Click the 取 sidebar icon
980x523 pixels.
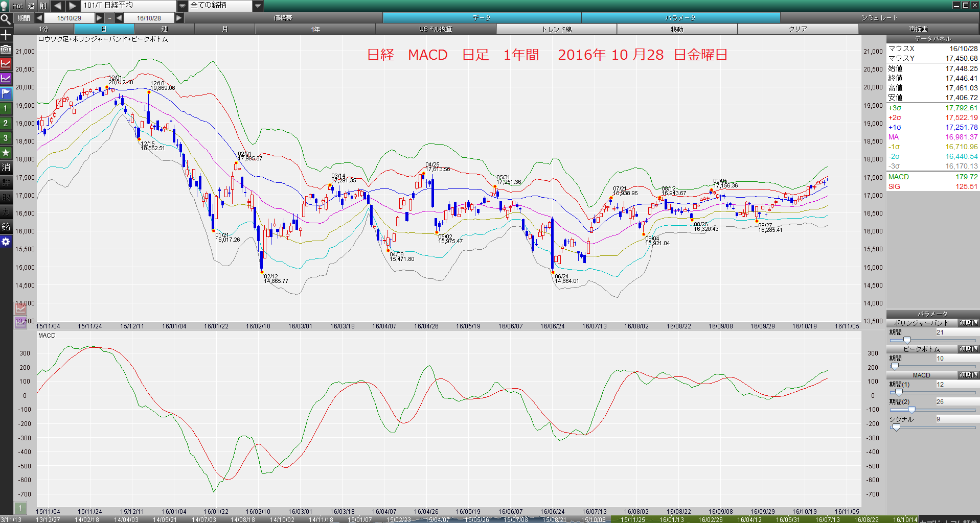pos(6,198)
